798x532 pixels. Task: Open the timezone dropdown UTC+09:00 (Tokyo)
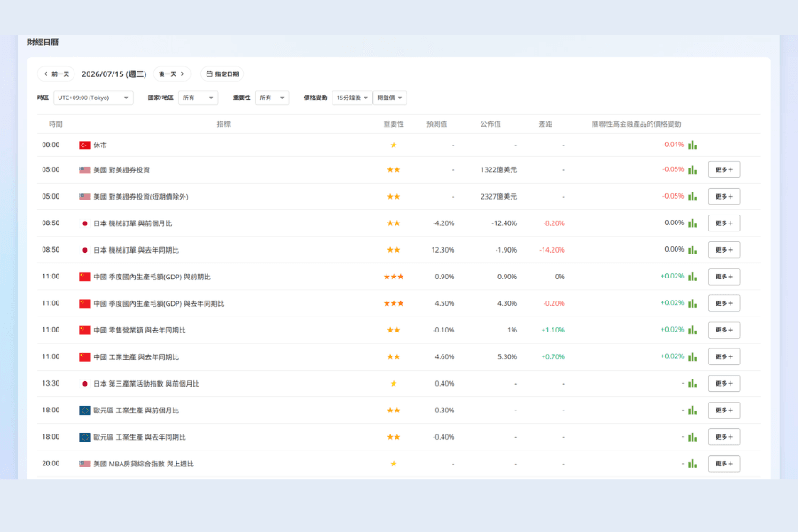click(93, 98)
